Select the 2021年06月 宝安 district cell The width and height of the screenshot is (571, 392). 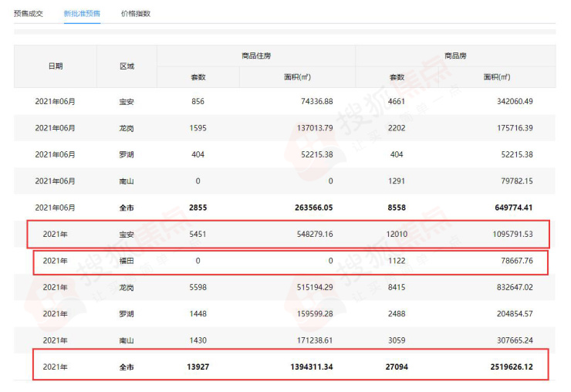(x=127, y=102)
